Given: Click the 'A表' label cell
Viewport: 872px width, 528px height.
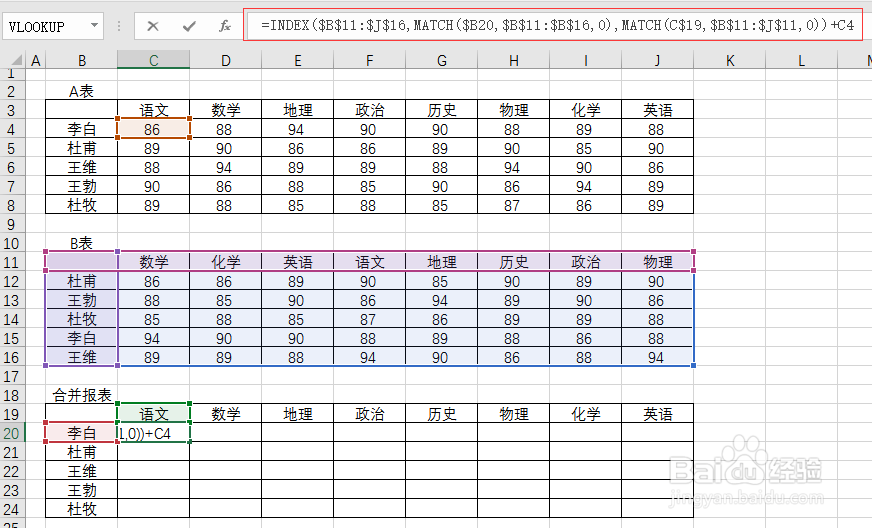Looking at the screenshot, I should [82, 91].
